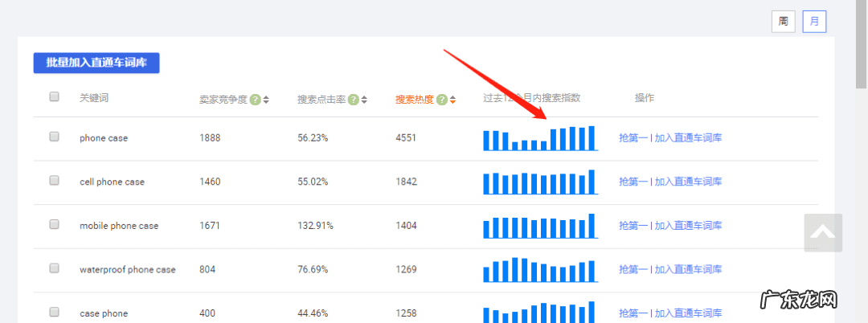
Task: Click the phone case search index chart
Action: pos(540,138)
